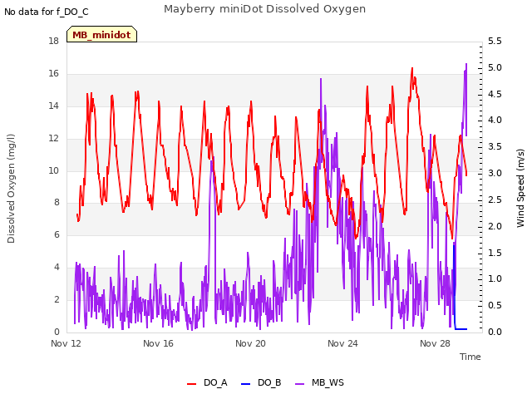Click the Nov 12 x-axis tick label

[66, 343]
